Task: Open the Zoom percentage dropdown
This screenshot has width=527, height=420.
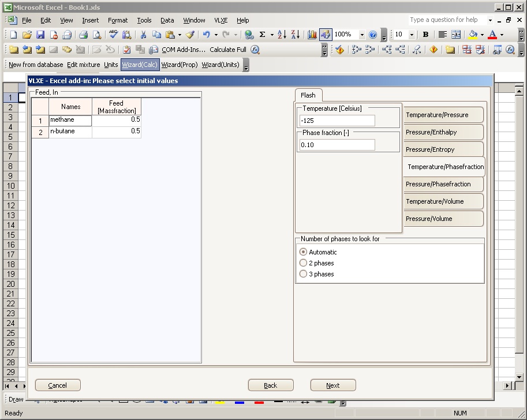Action: click(x=362, y=34)
